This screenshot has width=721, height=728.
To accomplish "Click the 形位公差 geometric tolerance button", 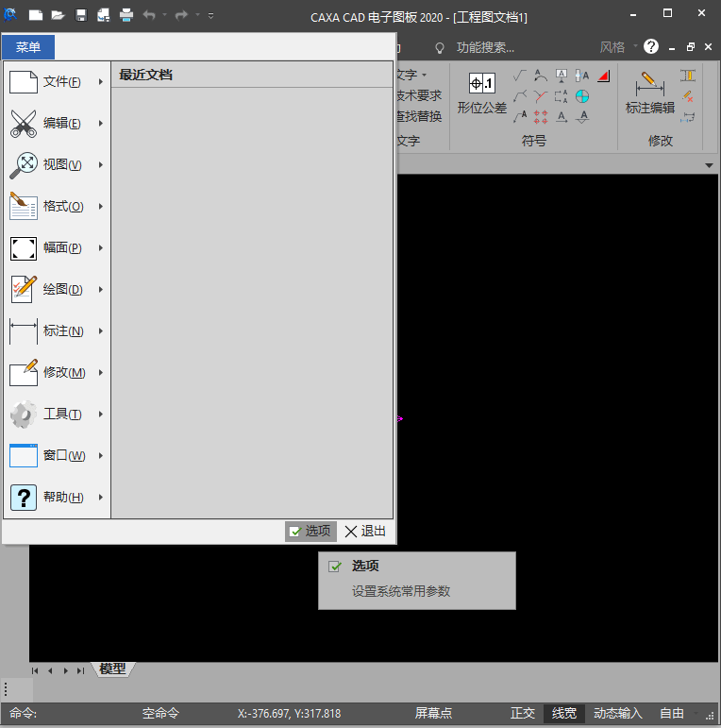I will [x=482, y=93].
